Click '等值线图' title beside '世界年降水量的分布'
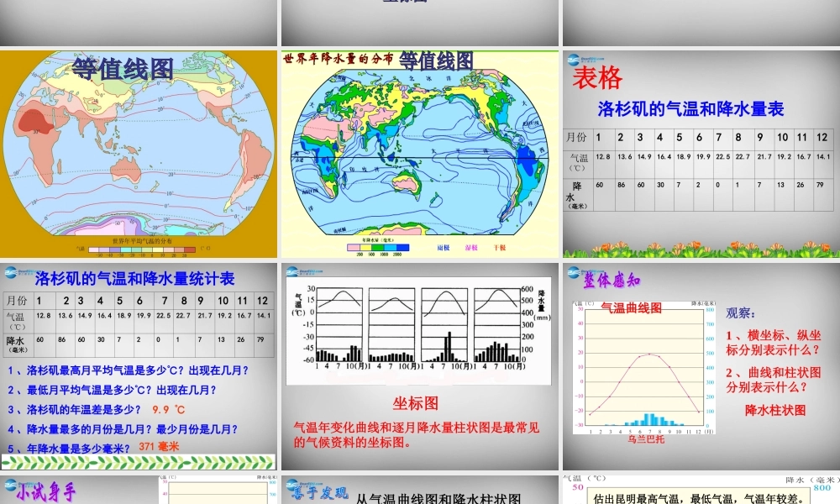 click(x=436, y=60)
